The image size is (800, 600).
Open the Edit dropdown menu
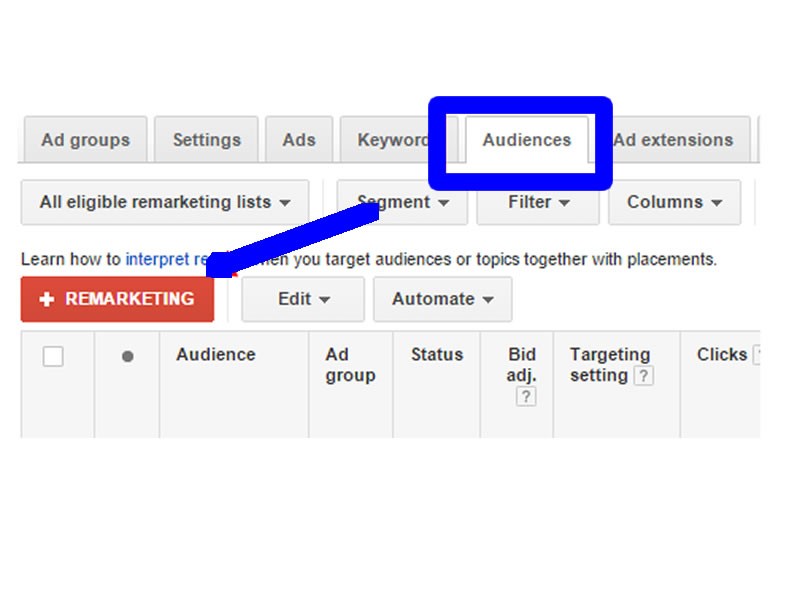tap(302, 298)
